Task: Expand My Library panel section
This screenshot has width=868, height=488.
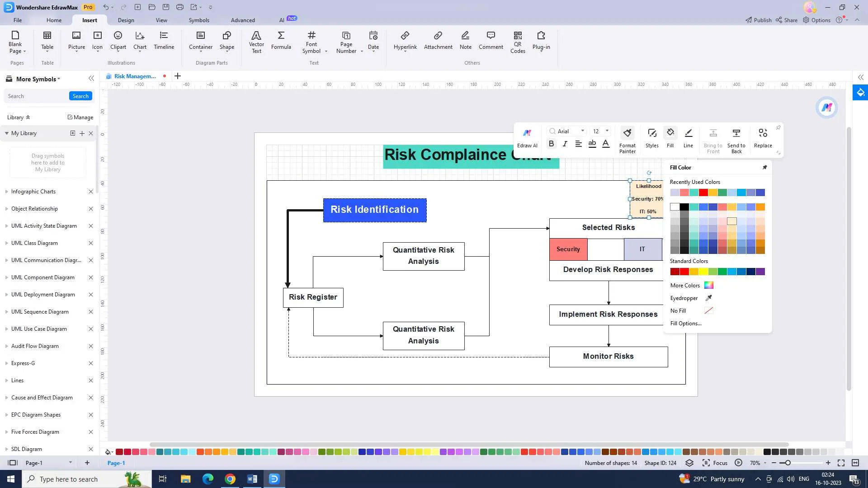Action: pyautogui.click(x=7, y=132)
